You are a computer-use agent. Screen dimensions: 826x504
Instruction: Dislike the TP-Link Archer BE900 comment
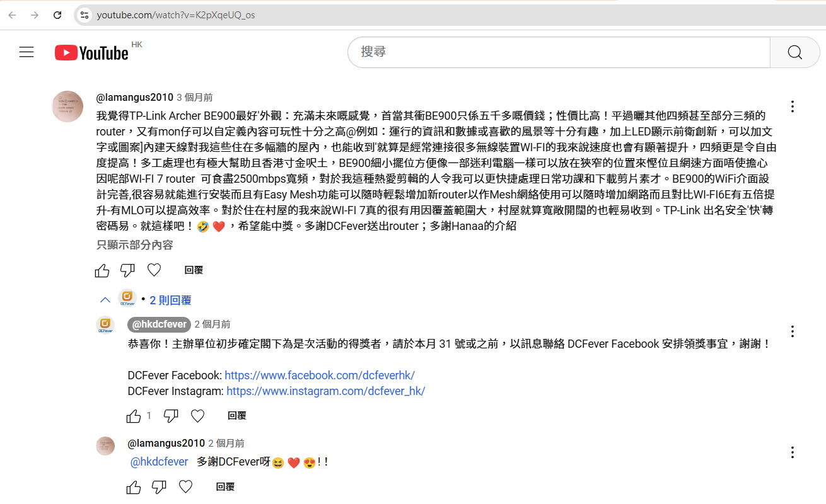click(x=128, y=270)
